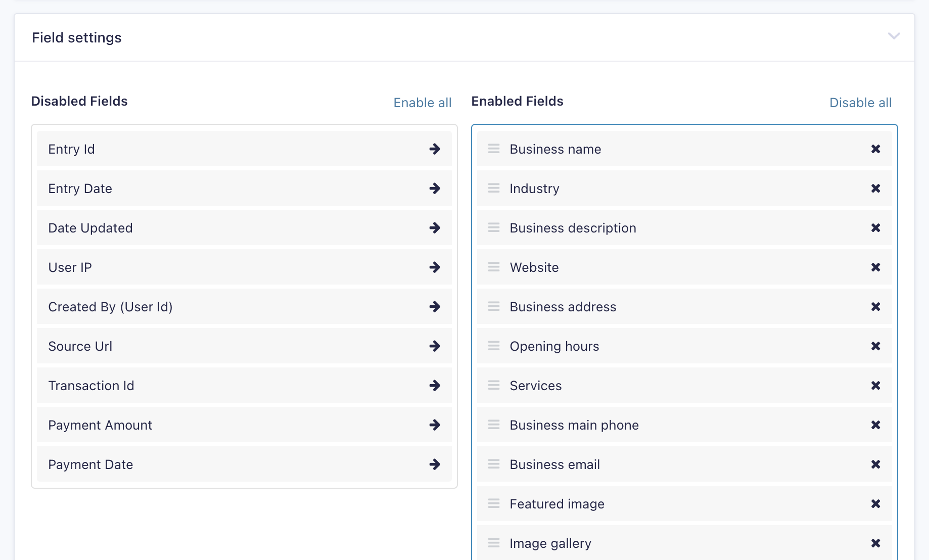Disable Business name using the X icon
Viewport: 929px width, 560px height.
[x=875, y=149]
